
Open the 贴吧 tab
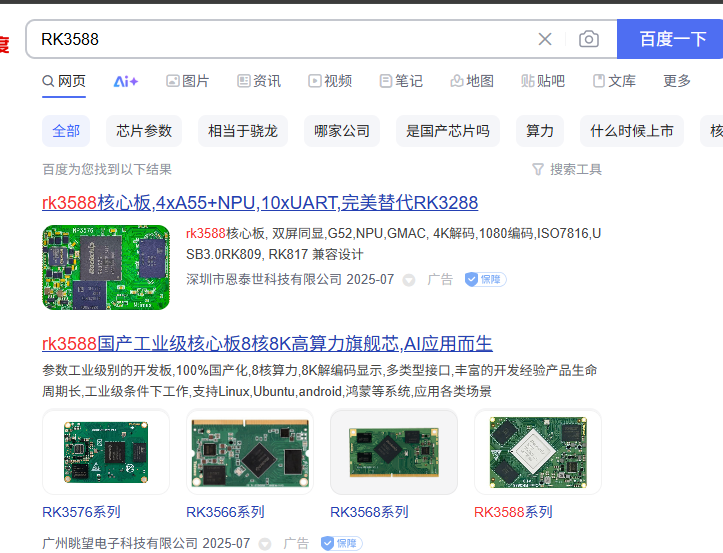[543, 81]
